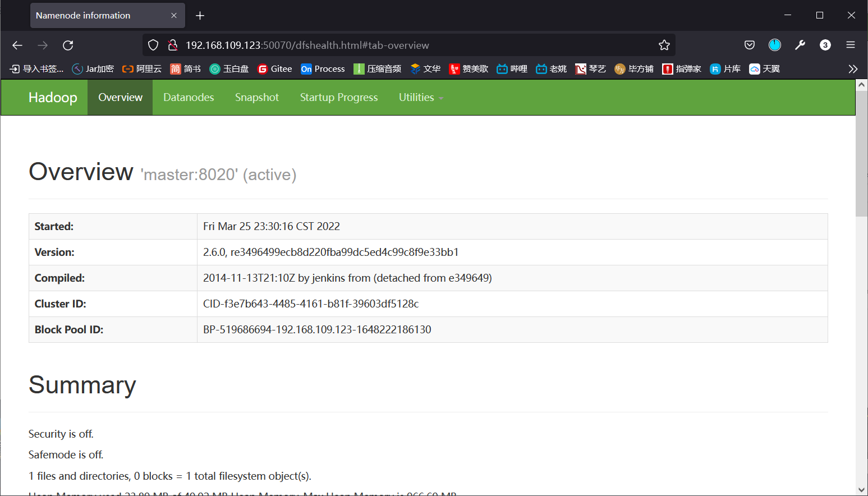868x496 pixels.
Task: Expand the Utilities dropdown menu
Action: [x=421, y=98]
